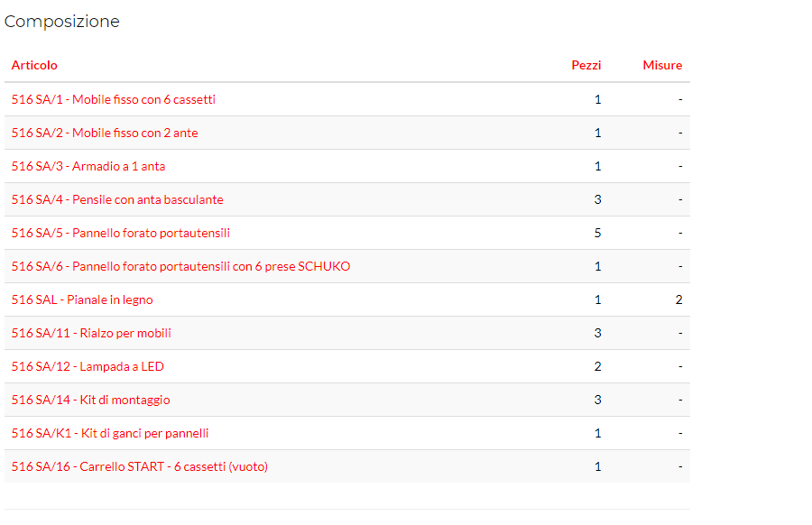Image resolution: width=812 pixels, height=525 pixels.
Task: Click the Pezzi column header
Action: (x=586, y=65)
